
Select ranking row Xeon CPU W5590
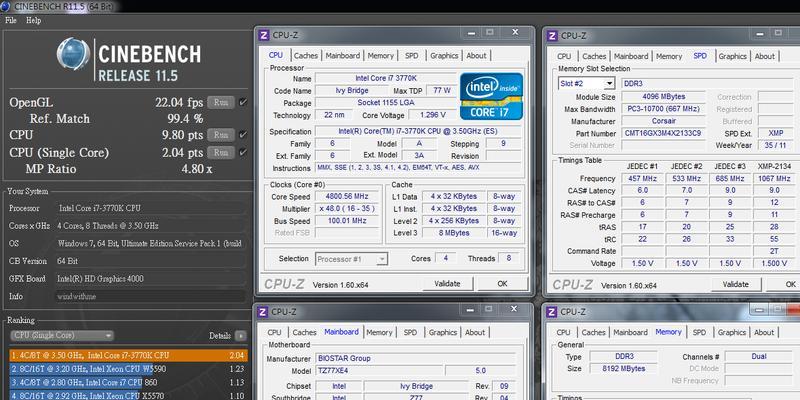click(129, 369)
